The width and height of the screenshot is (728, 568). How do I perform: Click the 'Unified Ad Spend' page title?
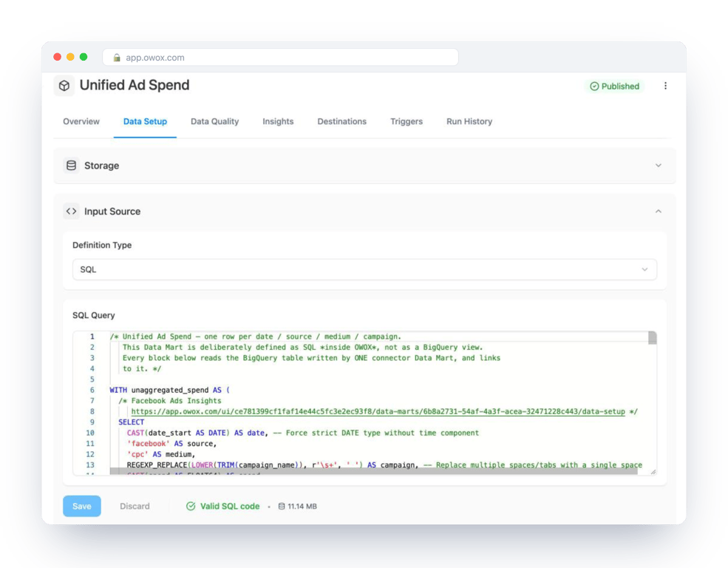[135, 86]
